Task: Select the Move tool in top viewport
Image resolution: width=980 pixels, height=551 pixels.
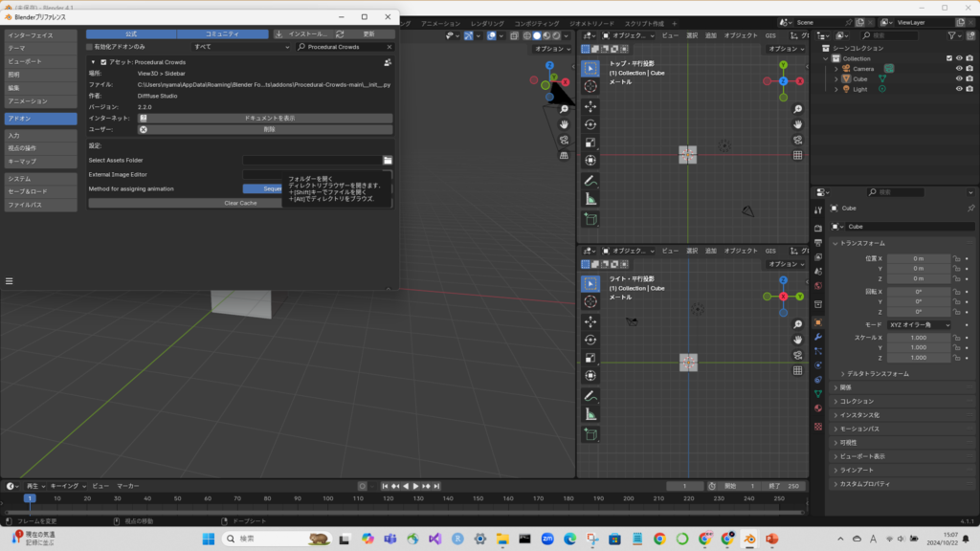Action: point(590,105)
